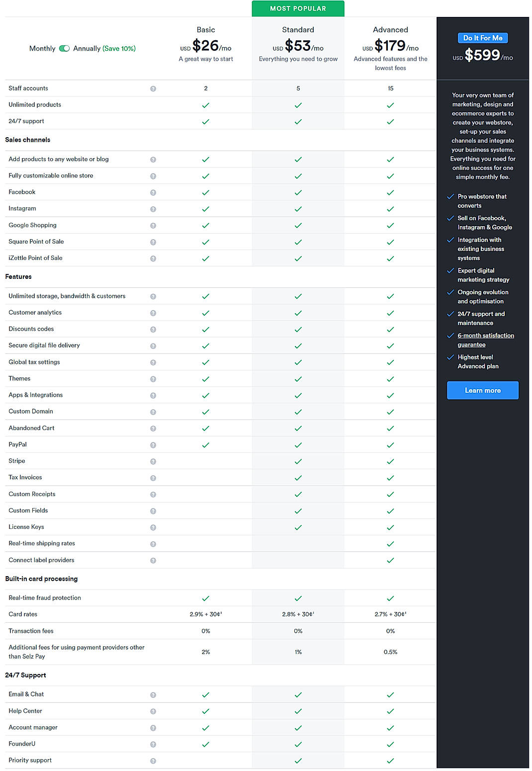Click the help icon beside Custom Domain
The image size is (532, 771).
153,412
